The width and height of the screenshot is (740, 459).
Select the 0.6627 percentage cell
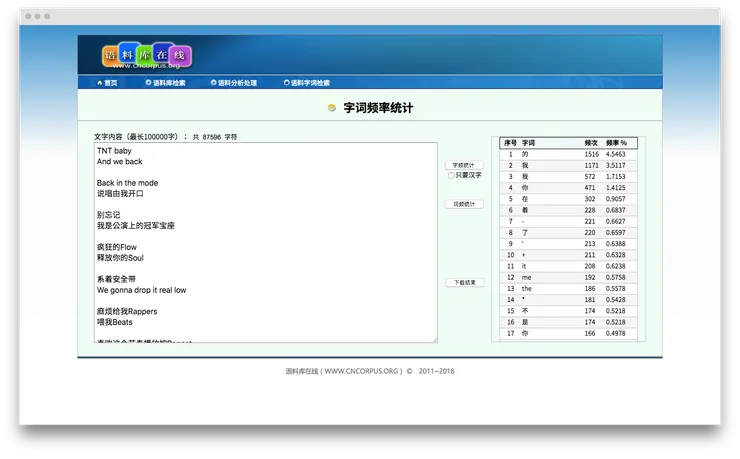[615, 221]
